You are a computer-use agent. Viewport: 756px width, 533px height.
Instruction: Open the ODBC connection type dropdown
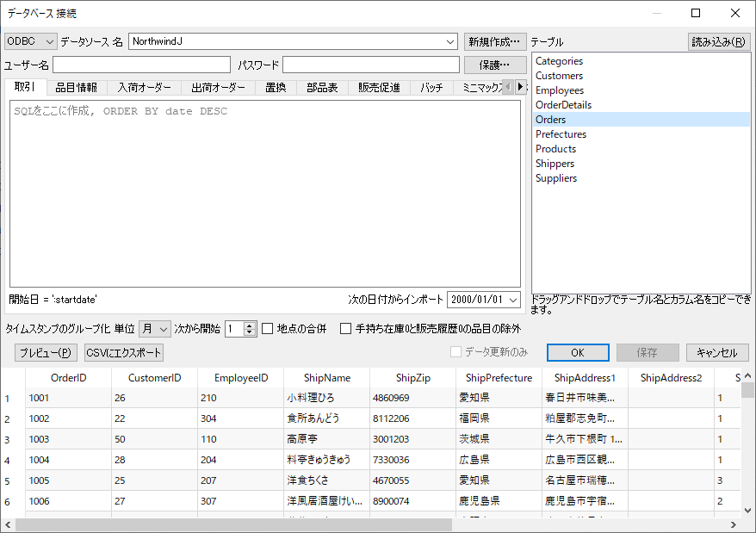point(30,41)
